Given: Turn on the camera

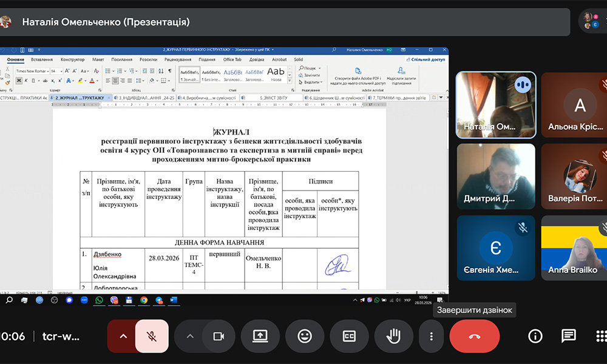Looking at the screenshot, I should [x=218, y=336].
